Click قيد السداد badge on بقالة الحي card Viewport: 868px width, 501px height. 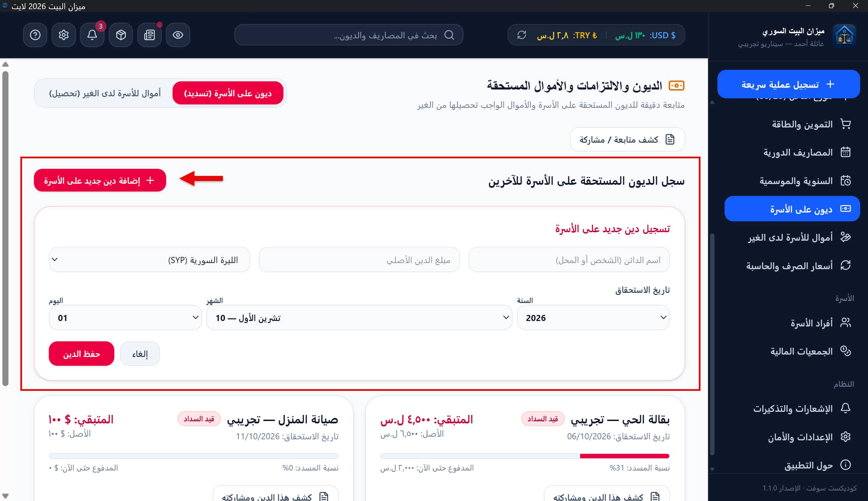[543, 419]
